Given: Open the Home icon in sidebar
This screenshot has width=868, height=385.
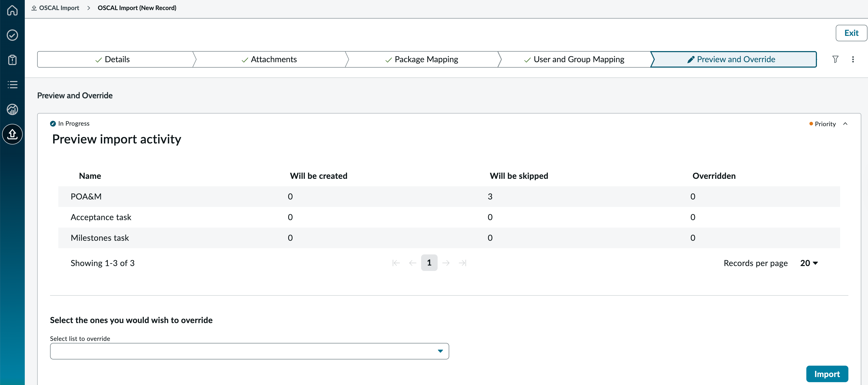Looking at the screenshot, I should click(x=12, y=10).
